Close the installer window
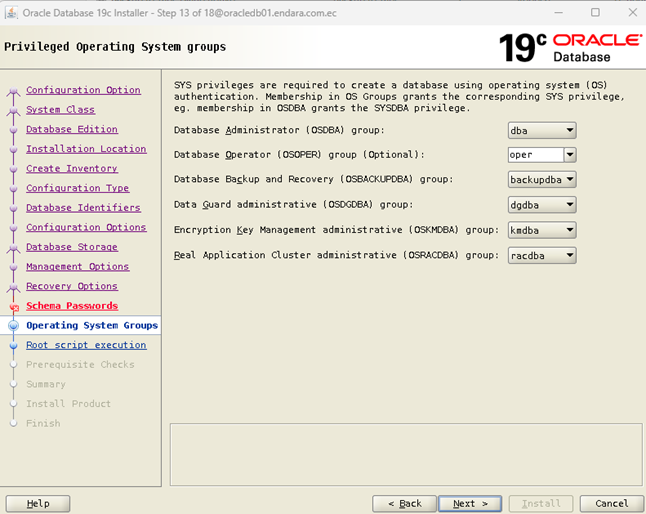This screenshot has height=514, width=646. [x=633, y=13]
